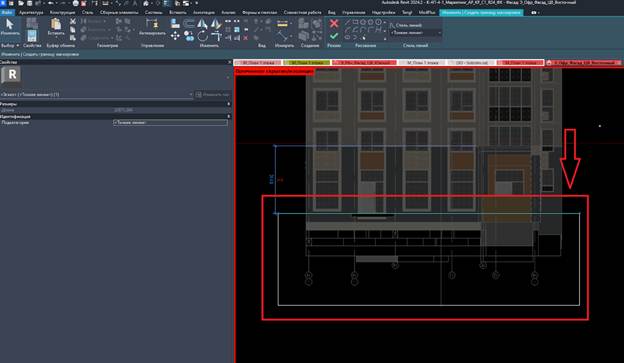Expand the Select panel dropdown arrow
624x363 pixels.
pyautogui.click(x=18, y=45)
